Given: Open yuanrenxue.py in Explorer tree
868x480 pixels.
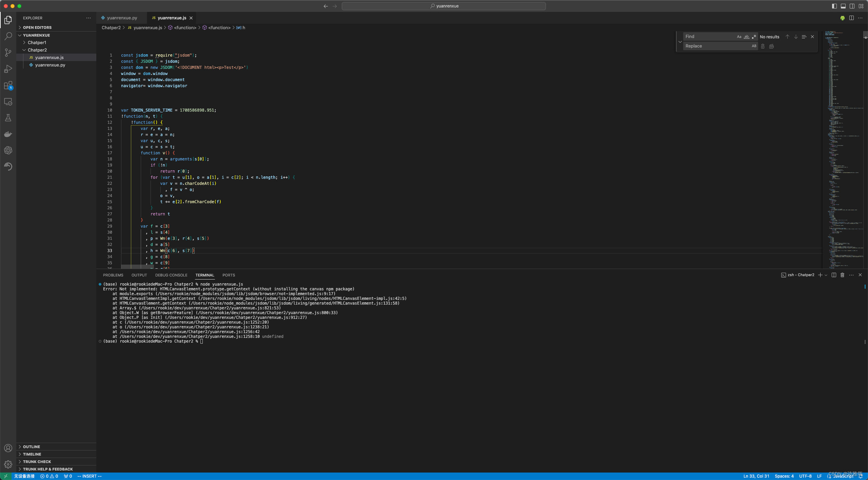Looking at the screenshot, I should pos(56,65).
